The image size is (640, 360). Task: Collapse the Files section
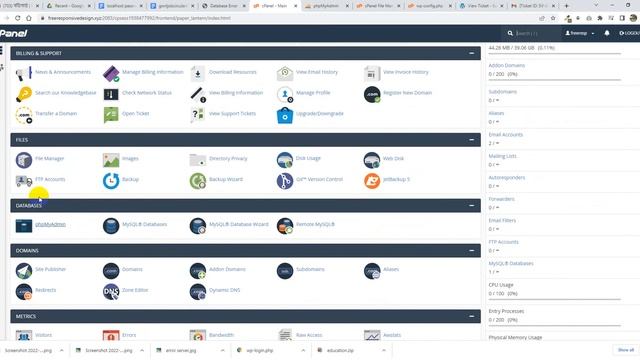(x=471, y=140)
